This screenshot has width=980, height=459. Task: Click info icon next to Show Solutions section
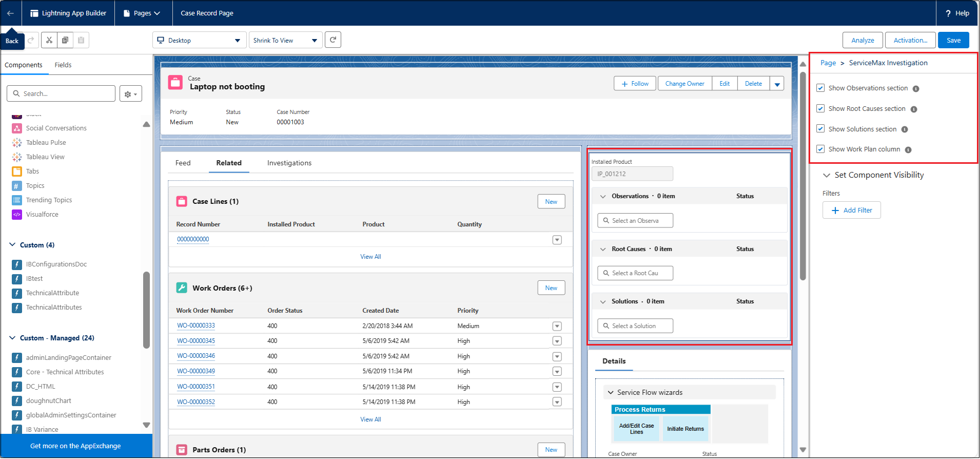click(x=905, y=129)
